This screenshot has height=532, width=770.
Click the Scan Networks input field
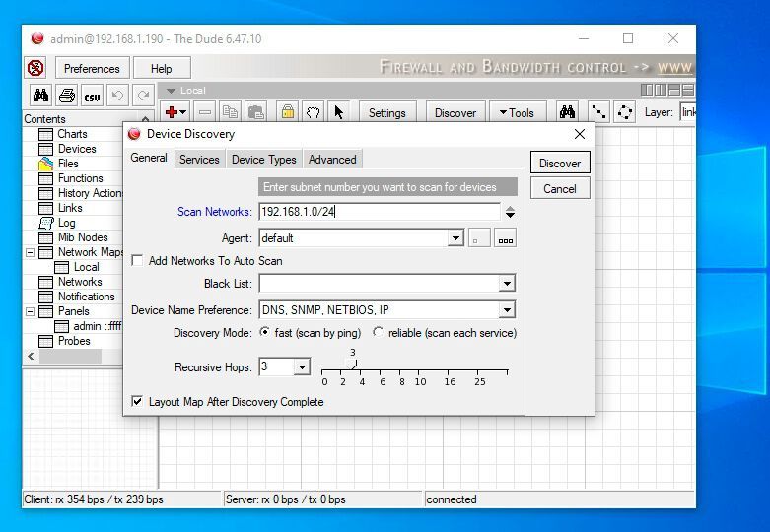[379, 212]
